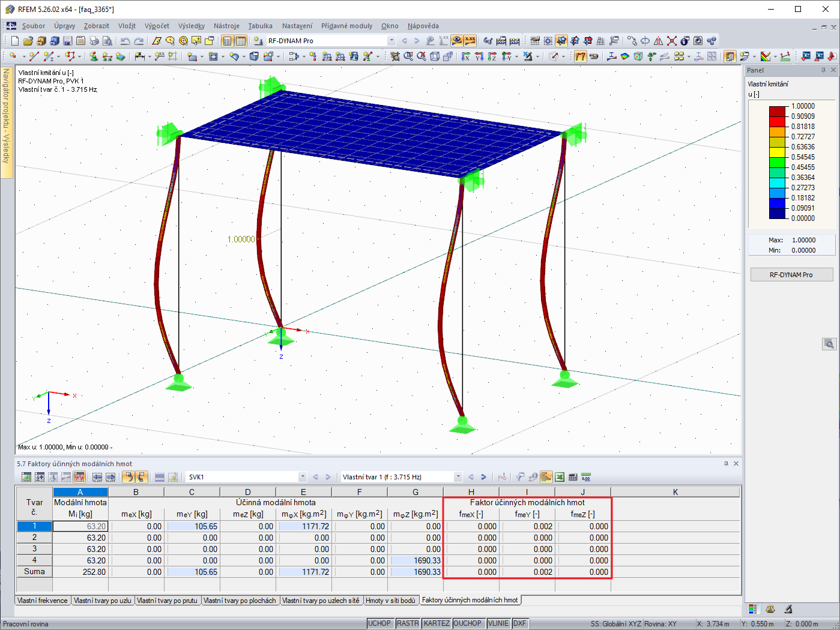Open the Přídavné moduly menu
840x630 pixels.
click(346, 26)
